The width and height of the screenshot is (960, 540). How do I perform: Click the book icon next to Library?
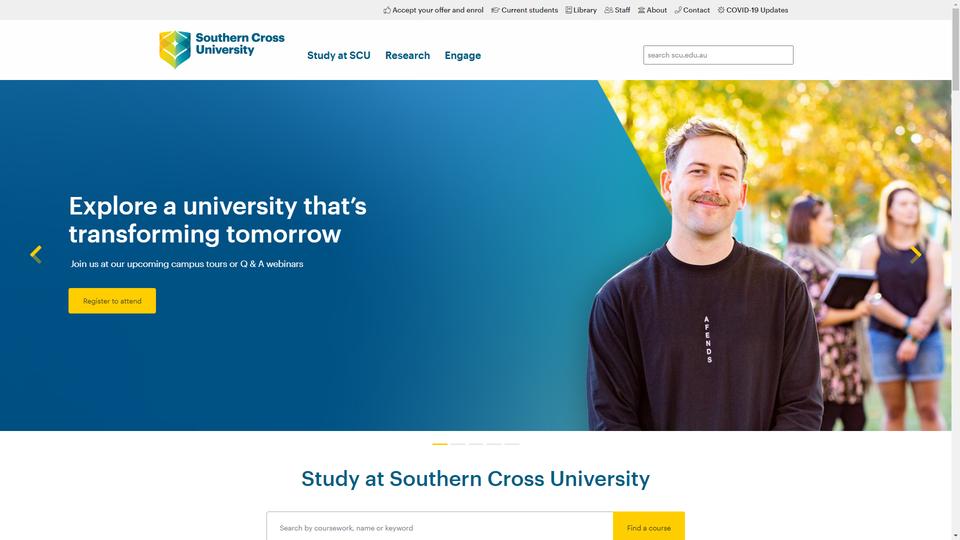(x=568, y=10)
